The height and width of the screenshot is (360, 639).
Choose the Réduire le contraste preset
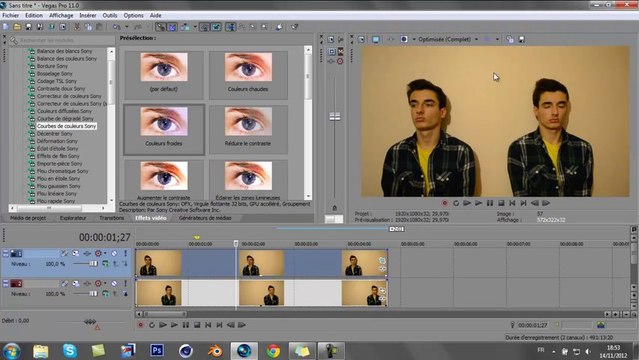point(248,129)
